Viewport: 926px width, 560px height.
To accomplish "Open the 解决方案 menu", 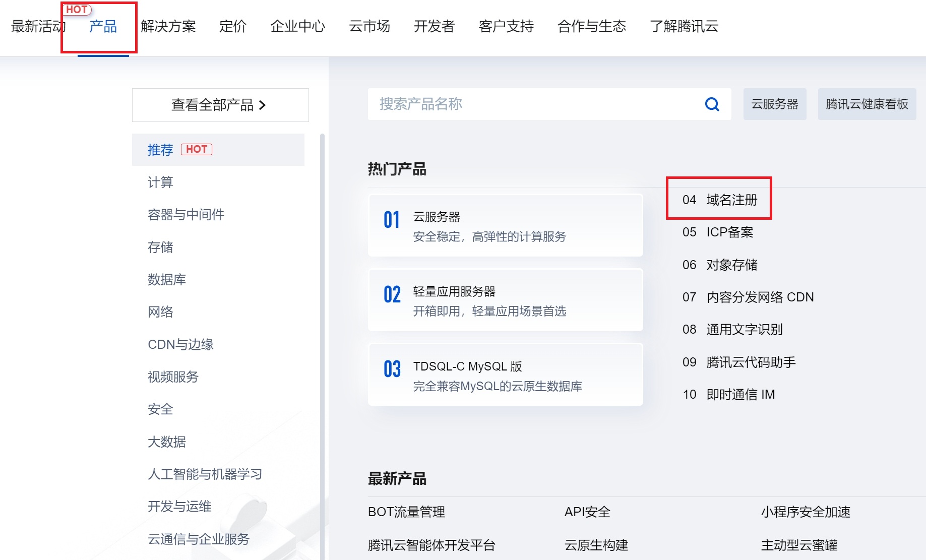I will click(x=168, y=26).
